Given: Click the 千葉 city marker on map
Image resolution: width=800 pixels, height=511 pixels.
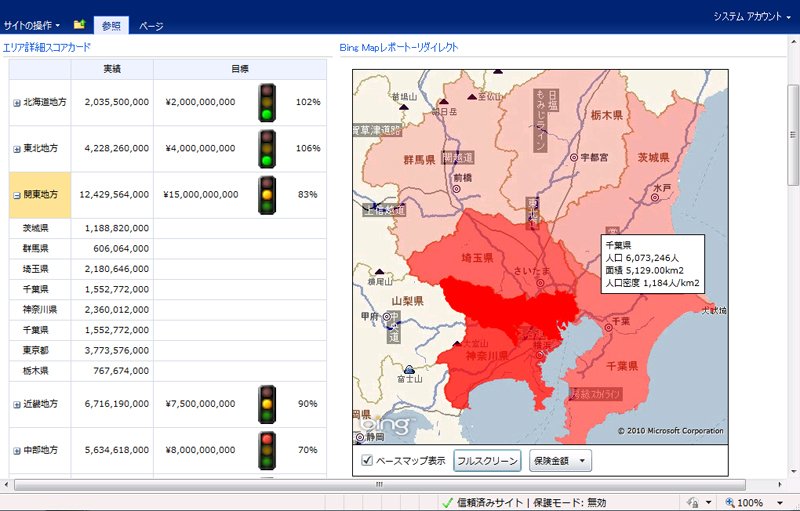Looking at the screenshot, I should [x=608, y=327].
